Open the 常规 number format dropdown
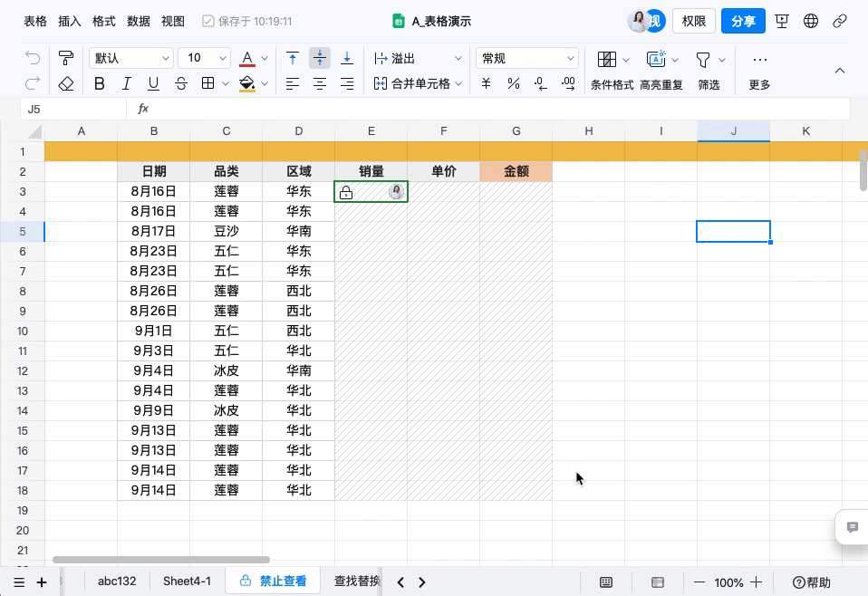This screenshot has height=596, width=868. [x=527, y=58]
